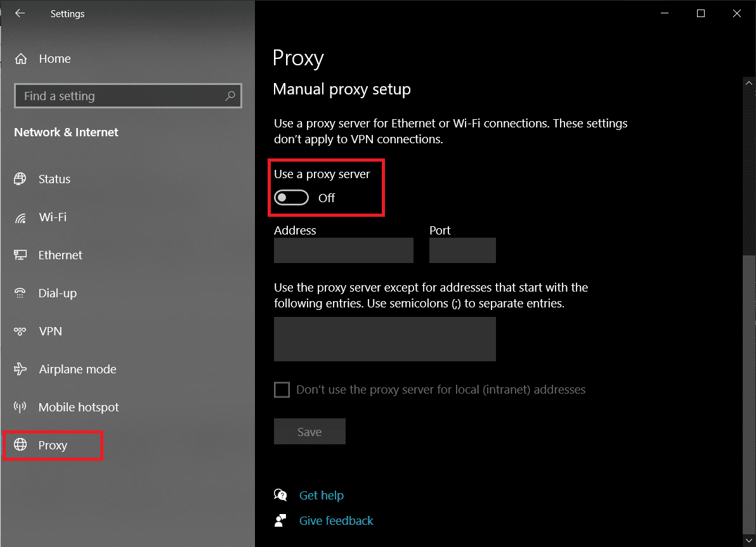The width and height of the screenshot is (756, 547).
Task: Check the local intranet addresses exclusion box
Action: coord(281,389)
